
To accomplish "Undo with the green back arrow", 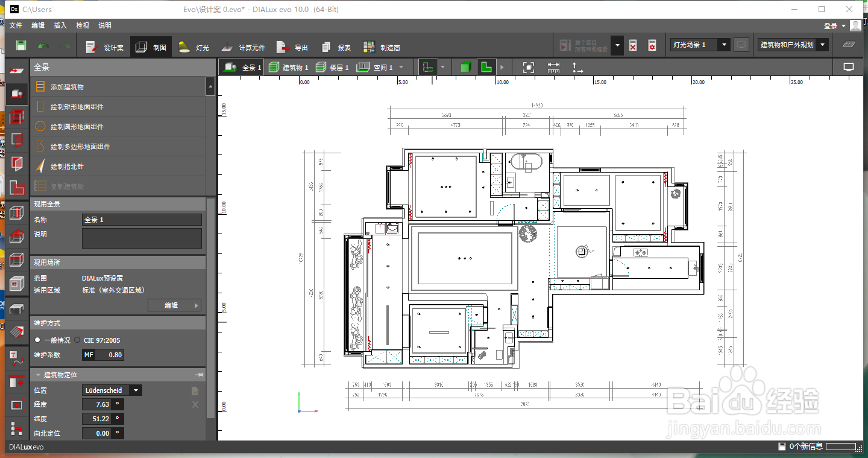I will coord(43,46).
